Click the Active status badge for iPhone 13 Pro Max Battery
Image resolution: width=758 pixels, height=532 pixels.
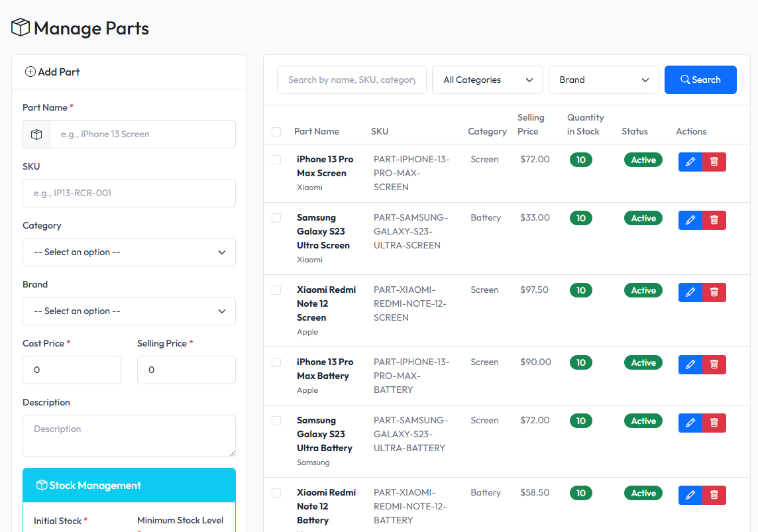tap(643, 362)
